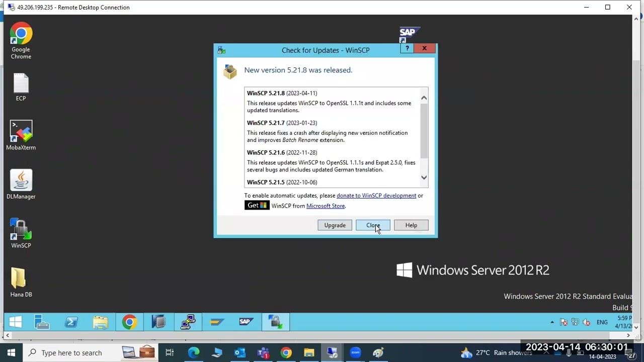Open SAP Logon in remote taskbar
This screenshot has height=362, width=644.
(x=246, y=322)
